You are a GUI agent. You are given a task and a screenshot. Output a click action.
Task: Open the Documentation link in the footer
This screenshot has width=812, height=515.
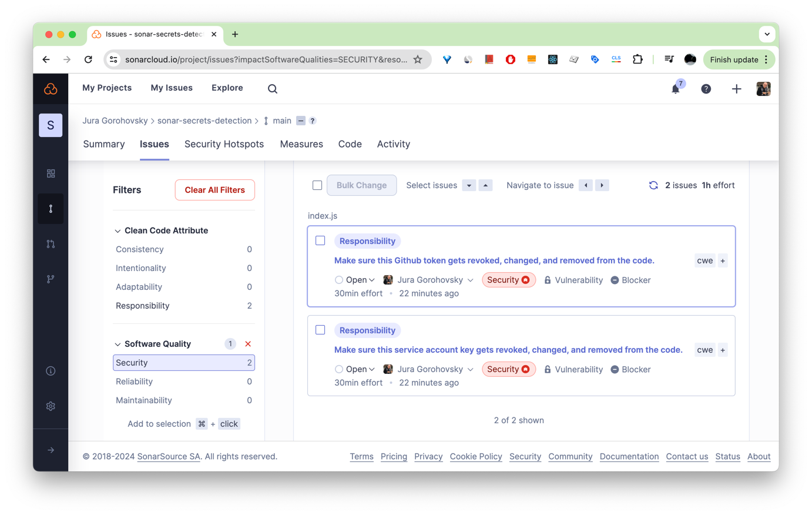point(629,456)
